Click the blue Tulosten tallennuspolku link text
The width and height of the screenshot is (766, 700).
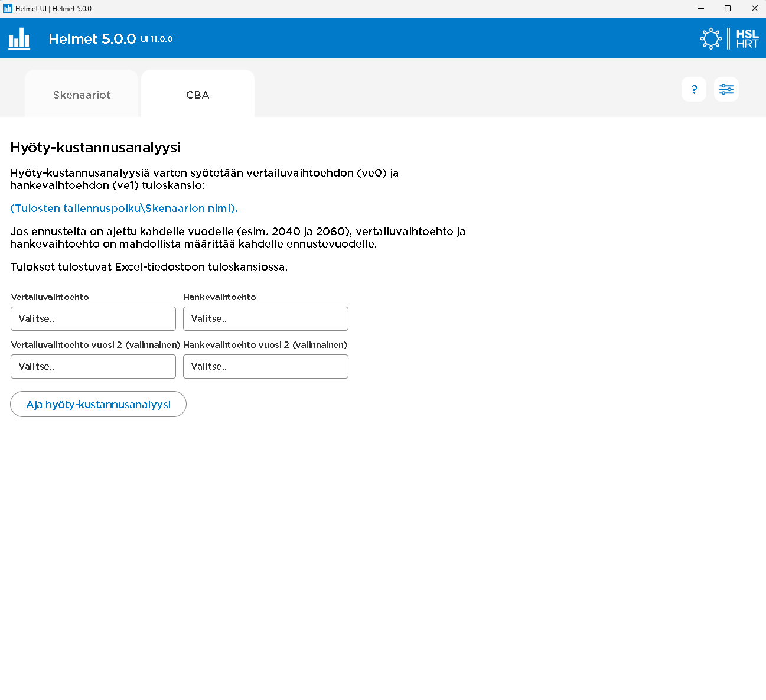(x=123, y=209)
